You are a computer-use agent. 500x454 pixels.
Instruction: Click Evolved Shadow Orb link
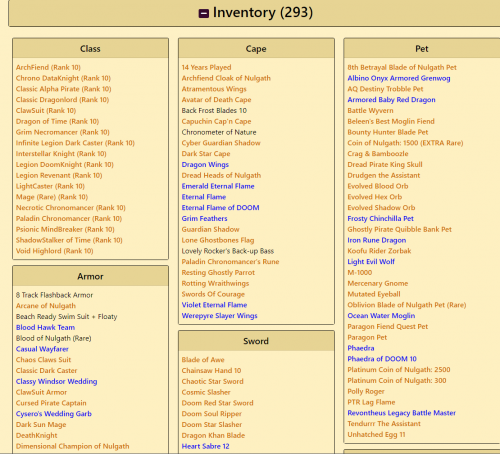click(381, 208)
